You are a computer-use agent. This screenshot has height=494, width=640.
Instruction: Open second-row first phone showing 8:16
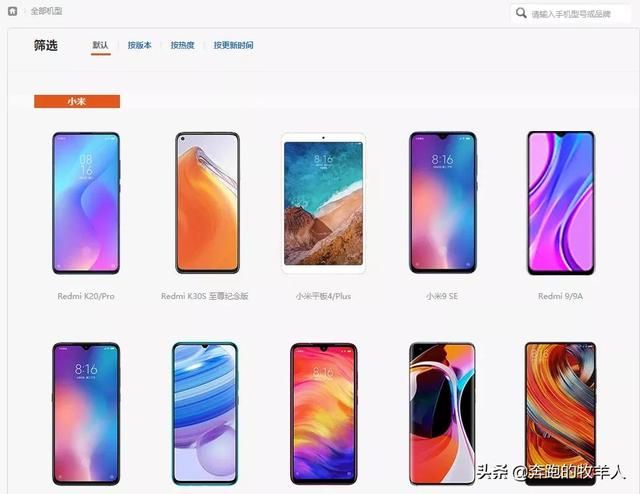click(86, 414)
